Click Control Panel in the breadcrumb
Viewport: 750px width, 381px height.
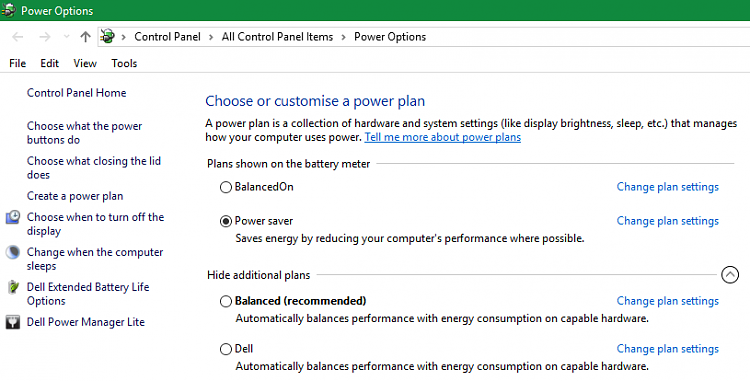point(167,37)
